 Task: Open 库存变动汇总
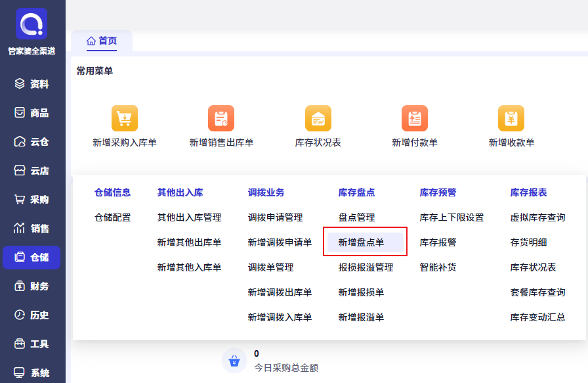pyautogui.click(x=537, y=317)
